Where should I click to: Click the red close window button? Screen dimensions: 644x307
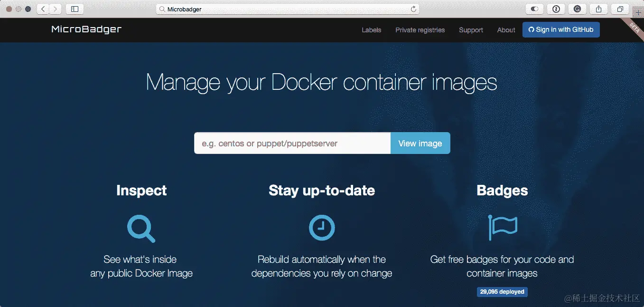(9, 9)
